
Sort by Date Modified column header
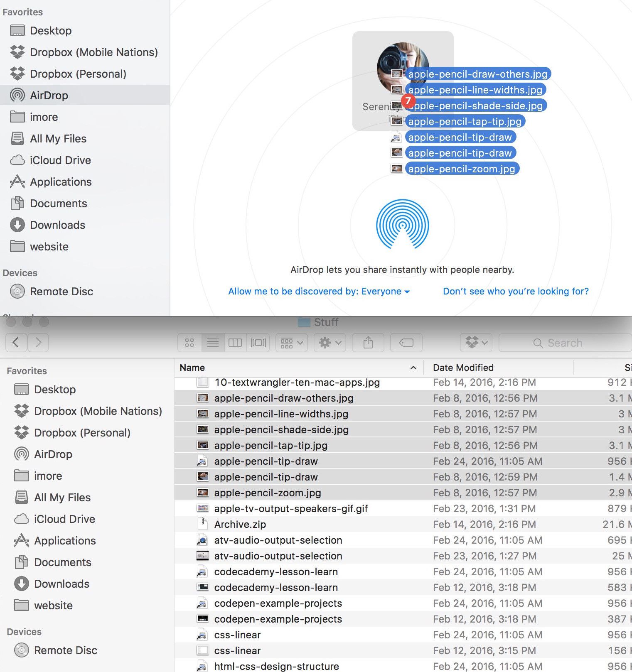(463, 368)
